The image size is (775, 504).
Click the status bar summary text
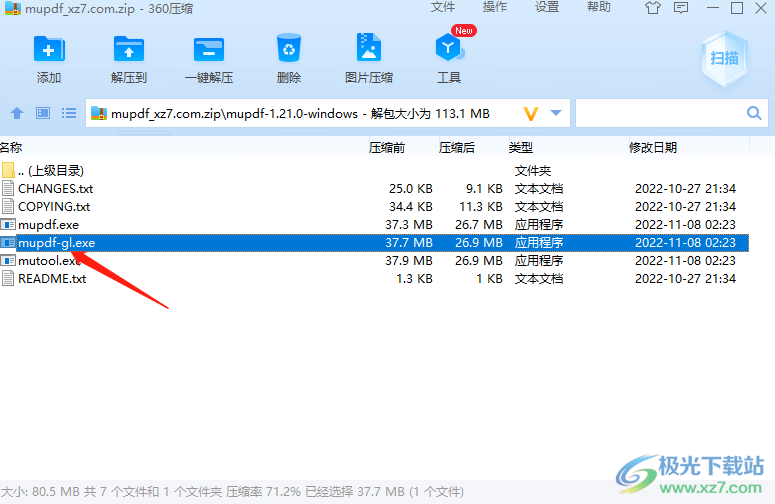tap(232, 492)
